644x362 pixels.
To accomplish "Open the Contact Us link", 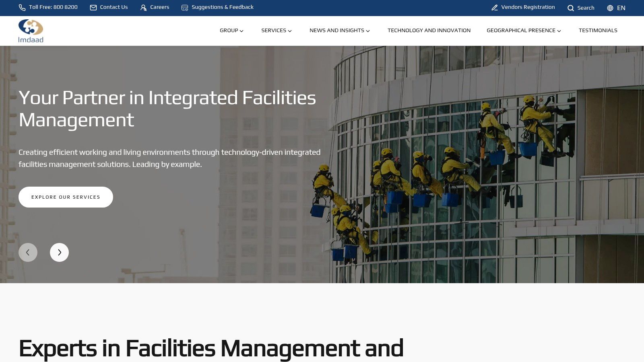I will coord(114,7).
